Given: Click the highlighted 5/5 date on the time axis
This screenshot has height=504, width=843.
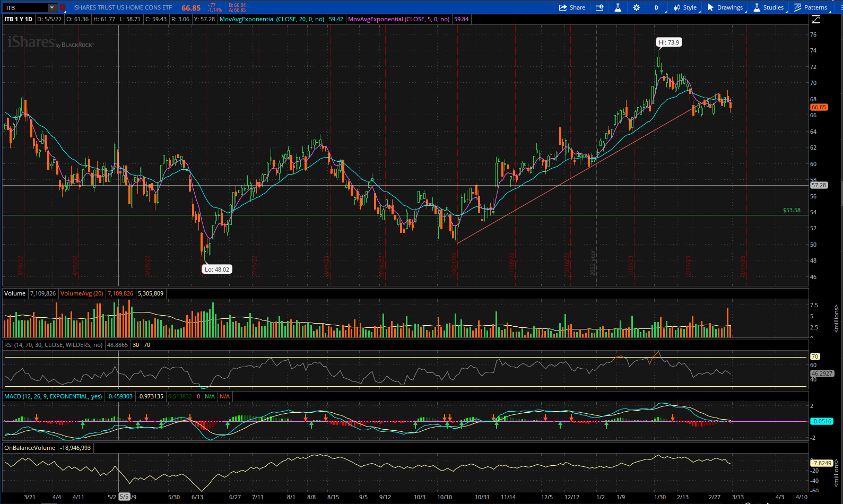Looking at the screenshot, I should (124, 497).
